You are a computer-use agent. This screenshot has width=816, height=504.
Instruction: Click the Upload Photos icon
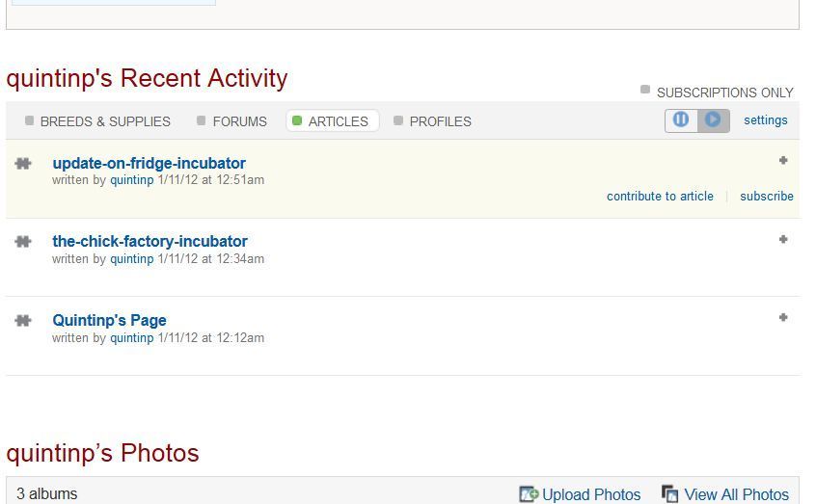529,494
